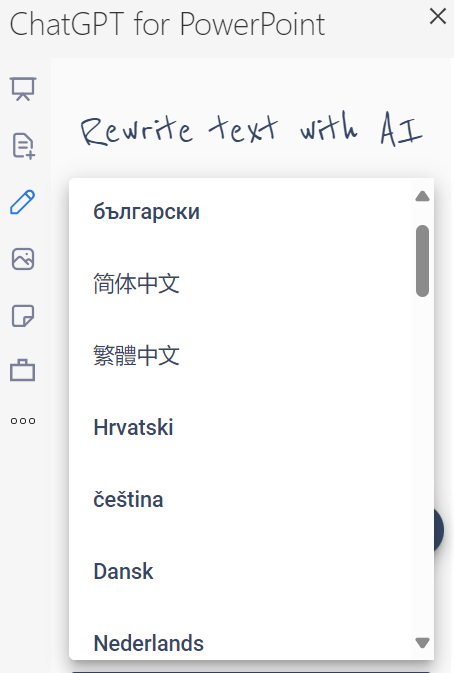Choose 繁體中文 from the language list

pyautogui.click(x=239, y=356)
